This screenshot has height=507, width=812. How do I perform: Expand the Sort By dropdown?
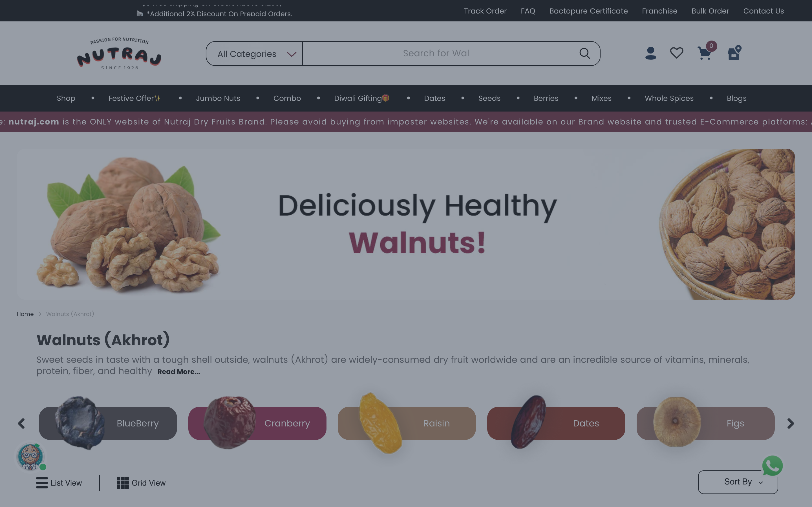[x=738, y=482]
